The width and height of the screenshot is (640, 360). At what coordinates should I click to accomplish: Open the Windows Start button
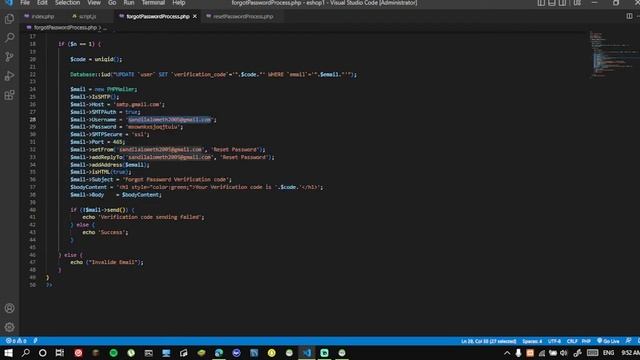pyautogui.click(x=8, y=353)
